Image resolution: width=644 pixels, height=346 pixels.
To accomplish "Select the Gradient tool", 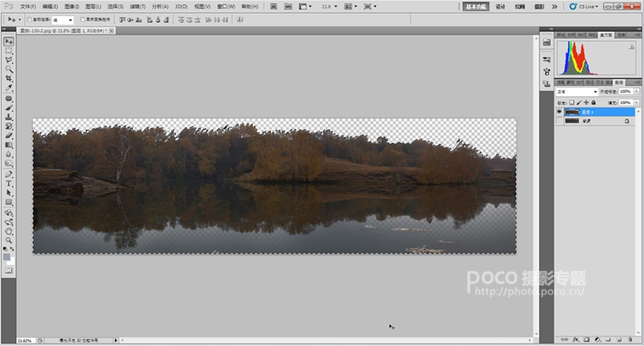I will (9, 145).
